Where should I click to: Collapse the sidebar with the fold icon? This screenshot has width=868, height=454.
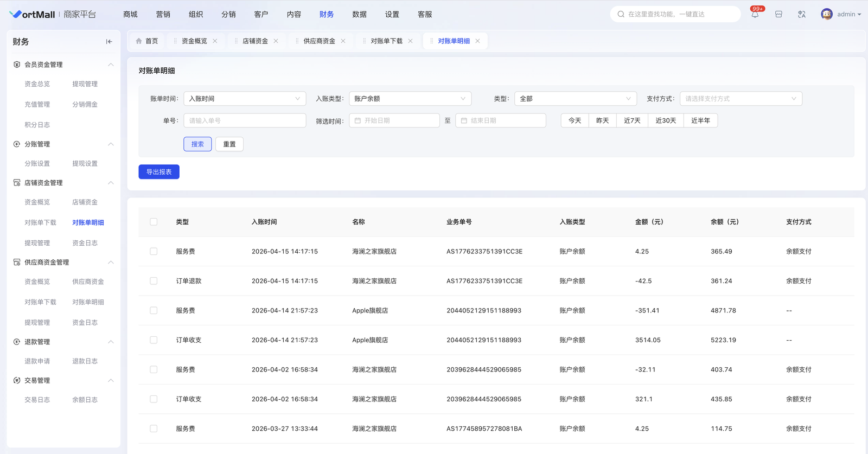(109, 42)
